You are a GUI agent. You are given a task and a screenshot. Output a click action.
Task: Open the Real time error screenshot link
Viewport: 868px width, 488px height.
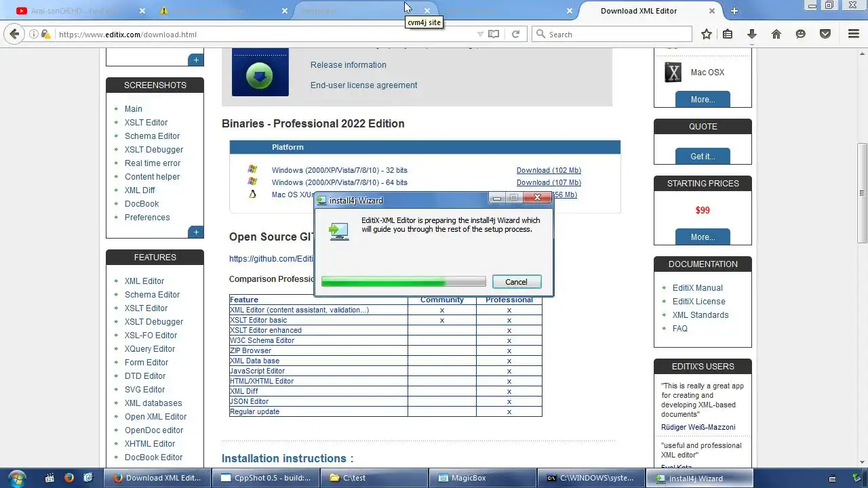click(x=153, y=163)
